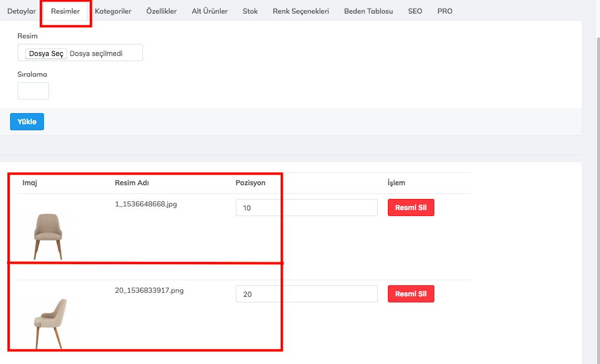600x364 pixels.
Task: Click the Dosya Seç file button
Action: pos(46,54)
